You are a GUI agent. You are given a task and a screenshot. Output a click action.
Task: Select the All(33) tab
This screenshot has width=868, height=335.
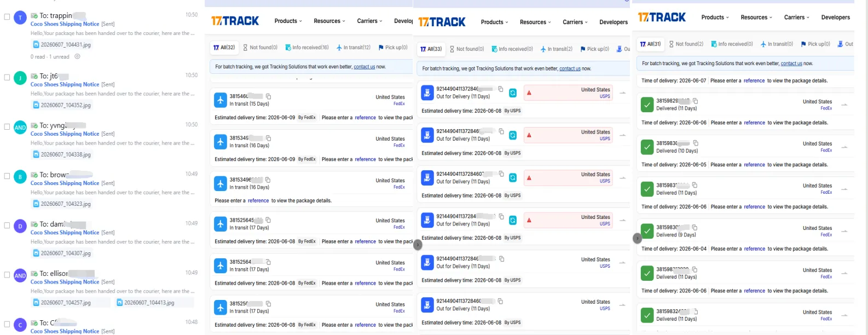431,49
